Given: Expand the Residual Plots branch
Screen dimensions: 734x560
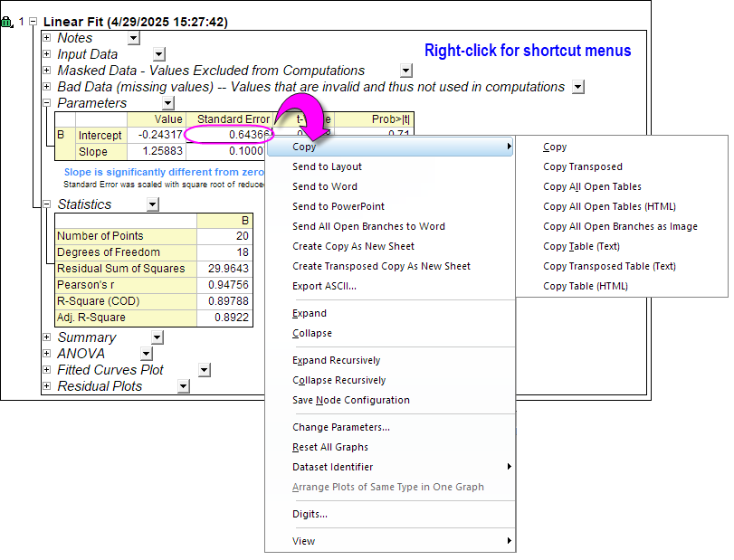Looking at the screenshot, I should [45, 385].
